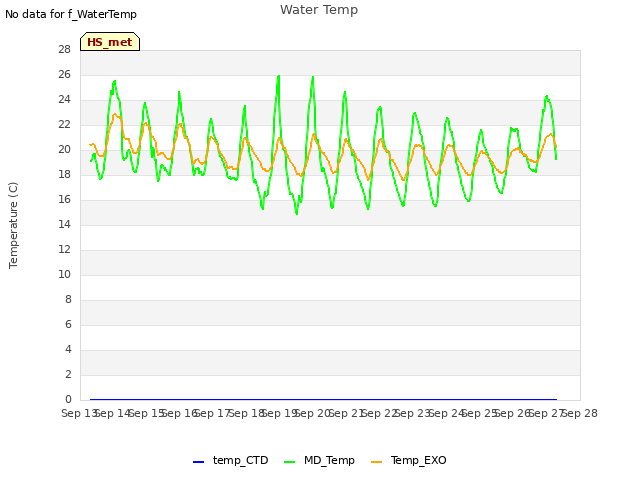Viewport: 640px width, 480px height.
Task: Toggle the Temp_EXO legend entry
Action: coord(409,460)
